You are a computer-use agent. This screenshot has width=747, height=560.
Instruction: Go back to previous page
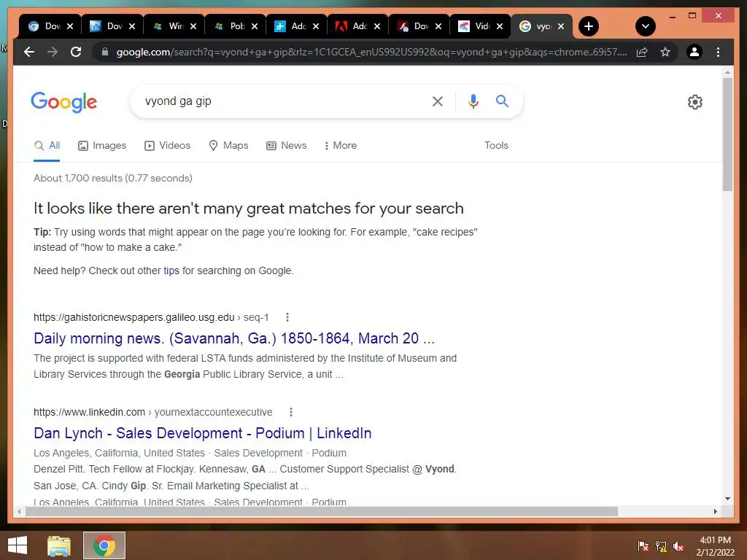pos(29,52)
